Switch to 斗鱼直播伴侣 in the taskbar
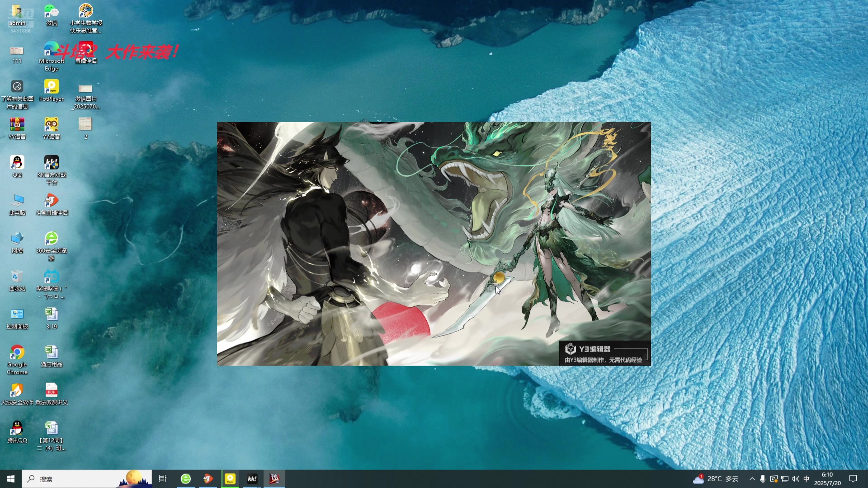 [x=208, y=479]
